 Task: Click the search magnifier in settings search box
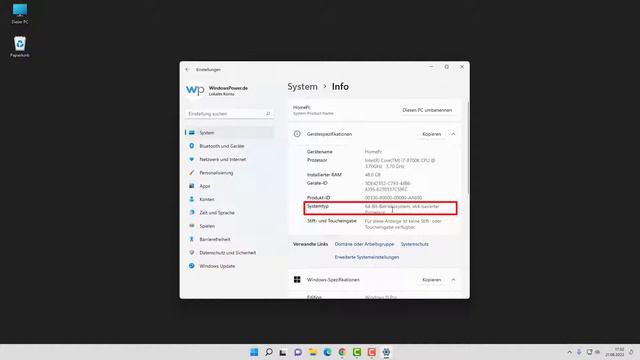point(268,113)
